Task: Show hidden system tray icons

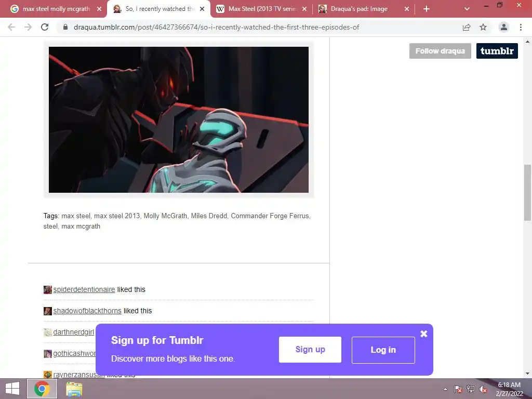Action: pyautogui.click(x=445, y=390)
